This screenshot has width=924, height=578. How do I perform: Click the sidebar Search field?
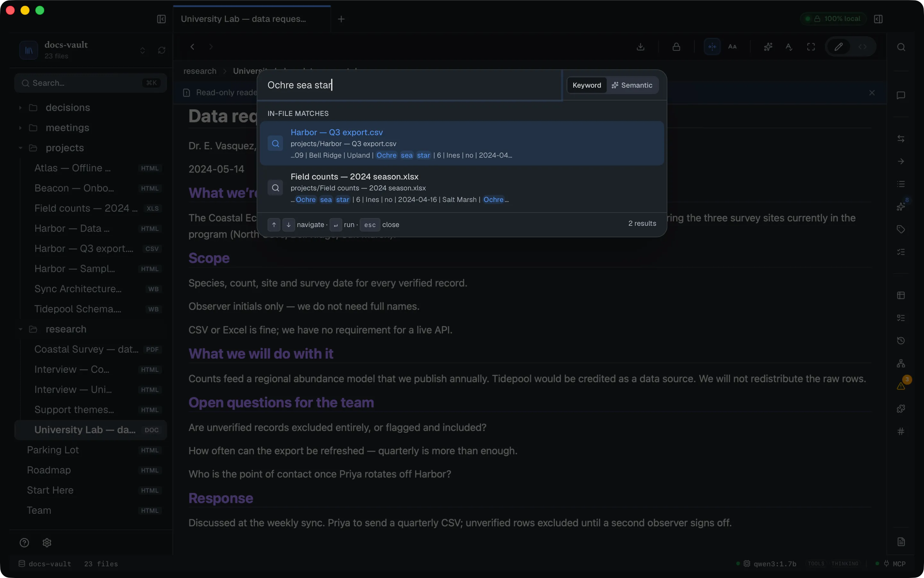90,83
